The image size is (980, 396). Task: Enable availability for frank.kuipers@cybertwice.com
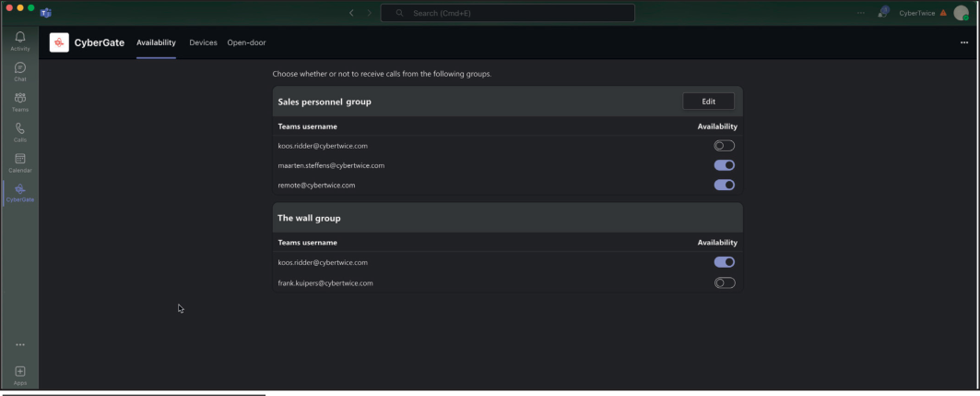(724, 282)
